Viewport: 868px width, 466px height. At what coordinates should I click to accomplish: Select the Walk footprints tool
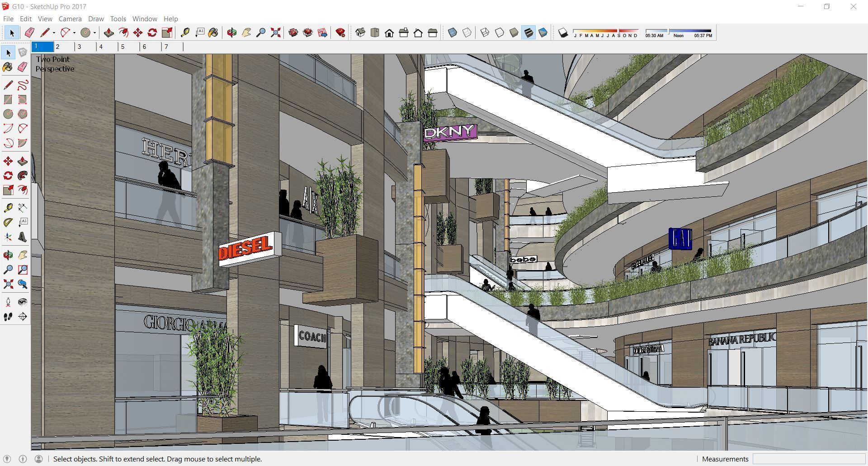8,317
